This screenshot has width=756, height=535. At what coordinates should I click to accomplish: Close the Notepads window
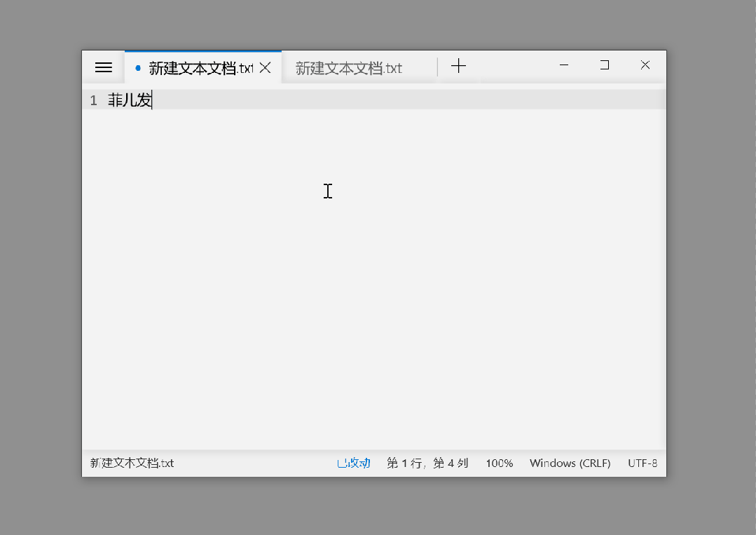[645, 65]
